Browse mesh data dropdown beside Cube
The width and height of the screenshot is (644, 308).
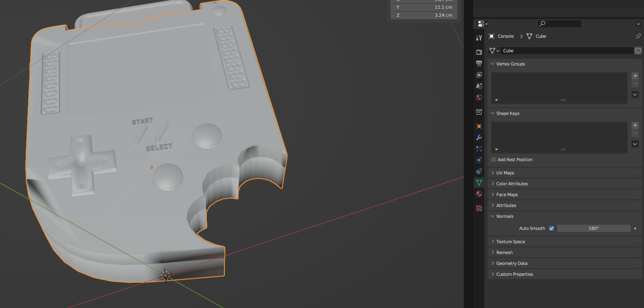[x=494, y=51]
